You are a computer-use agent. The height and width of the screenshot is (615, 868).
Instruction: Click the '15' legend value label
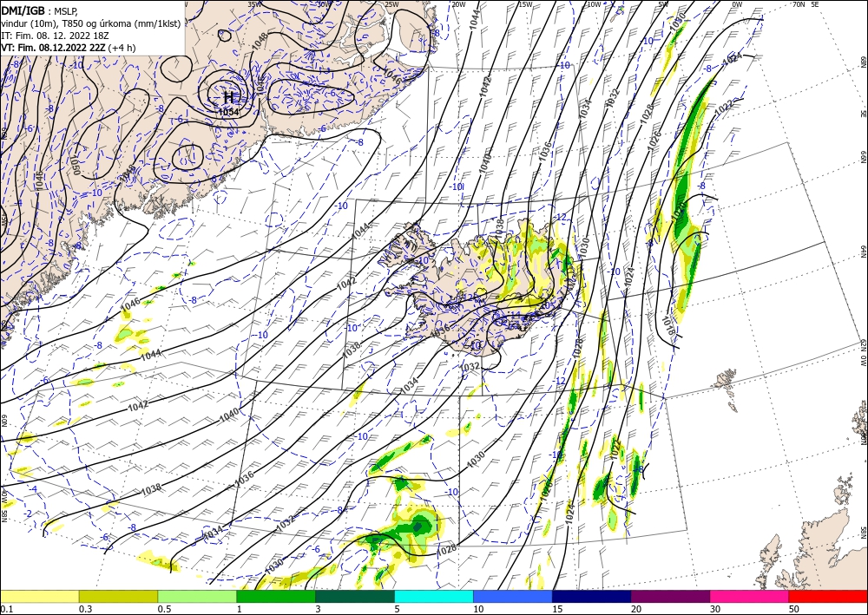click(x=557, y=609)
